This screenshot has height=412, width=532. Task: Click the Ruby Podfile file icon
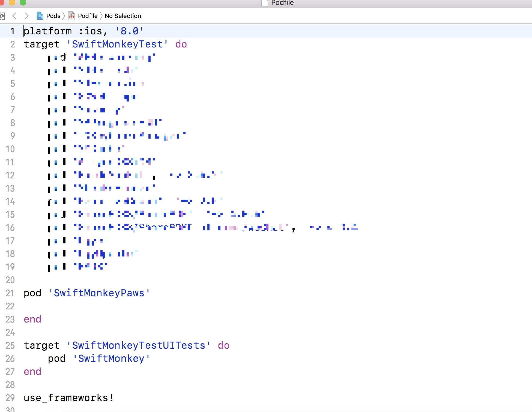[71, 16]
